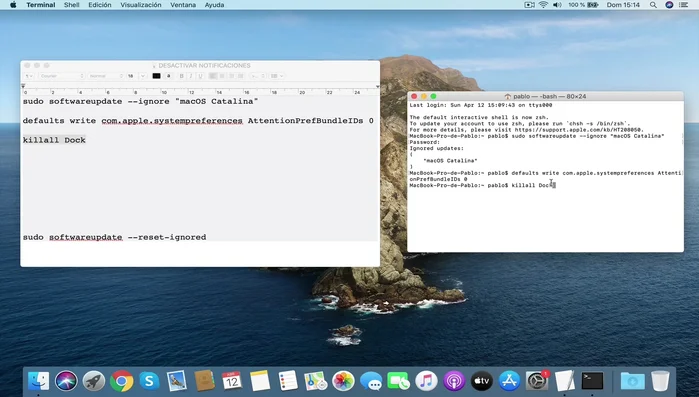The image size is (699, 397).
Task: Click the Terminal window title bar
Action: pyautogui.click(x=545, y=96)
